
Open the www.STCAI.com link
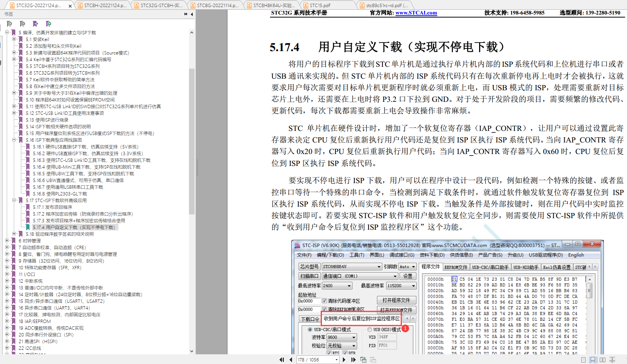pos(416,13)
